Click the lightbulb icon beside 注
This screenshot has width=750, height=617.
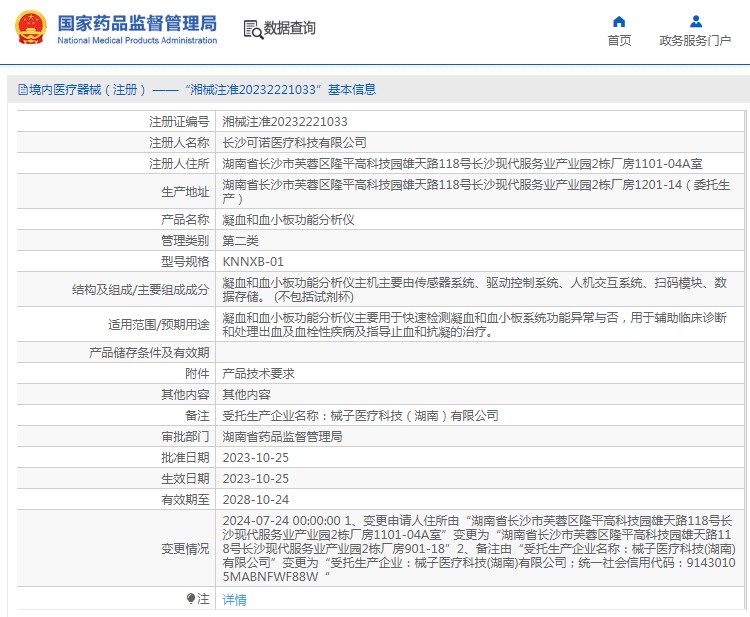pyautogui.click(x=191, y=598)
